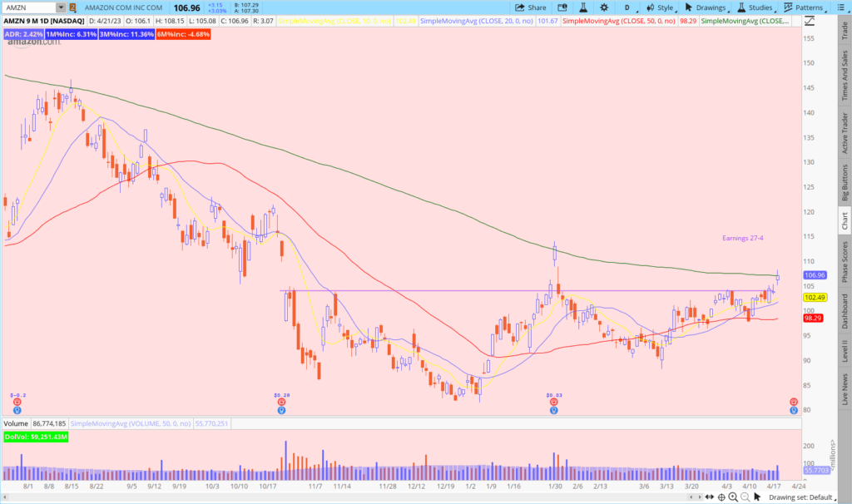Open the Patterns dropdown
Screen dimensions: 852x504
click(x=805, y=7)
